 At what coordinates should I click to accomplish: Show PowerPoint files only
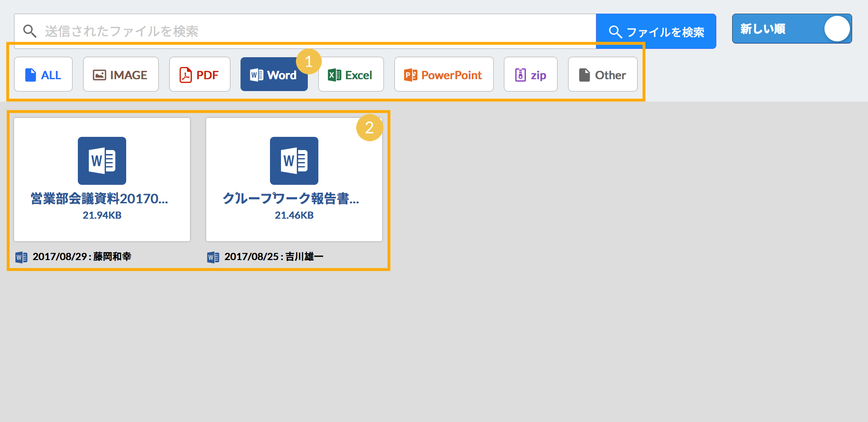pyautogui.click(x=443, y=75)
